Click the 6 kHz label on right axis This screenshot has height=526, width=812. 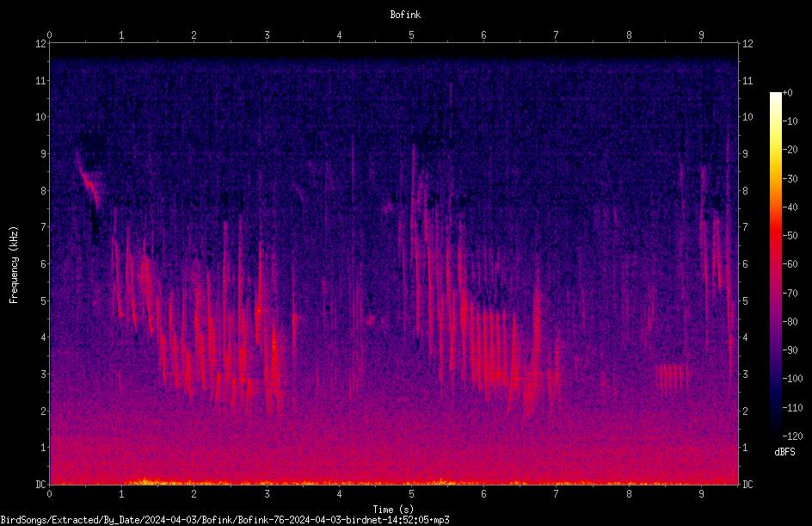pyautogui.click(x=745, y=263)
